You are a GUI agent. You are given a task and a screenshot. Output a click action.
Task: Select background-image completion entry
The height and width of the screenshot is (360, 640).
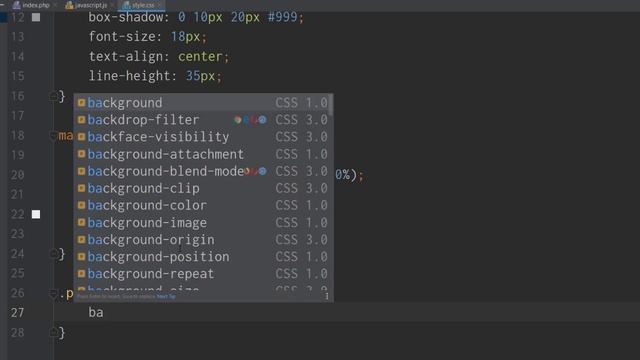[202, 222]
